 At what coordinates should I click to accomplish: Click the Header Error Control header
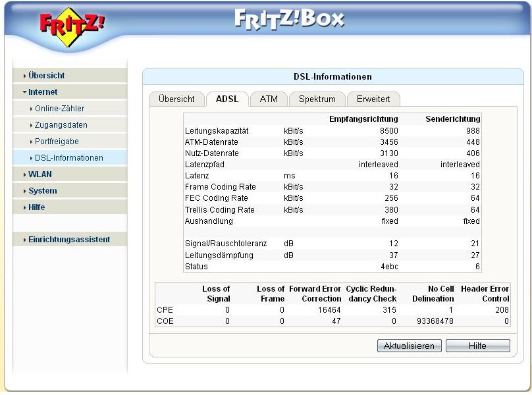(485, 294)
